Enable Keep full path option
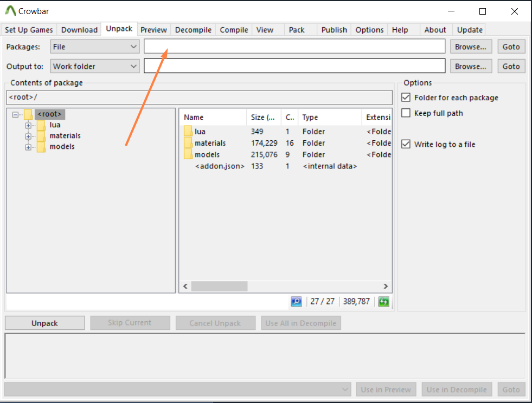This screenshot has width=532, height=403. [406, 113]
